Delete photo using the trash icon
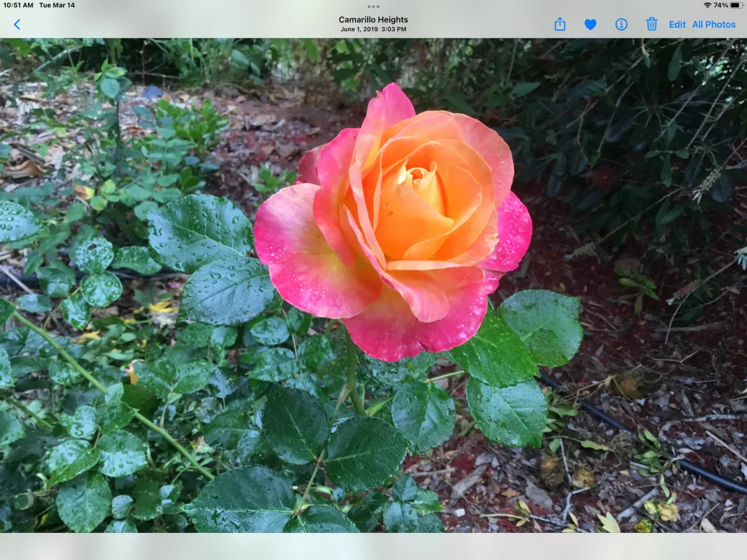The width and height of the screenshot is (747, 560). coord(652,24)
